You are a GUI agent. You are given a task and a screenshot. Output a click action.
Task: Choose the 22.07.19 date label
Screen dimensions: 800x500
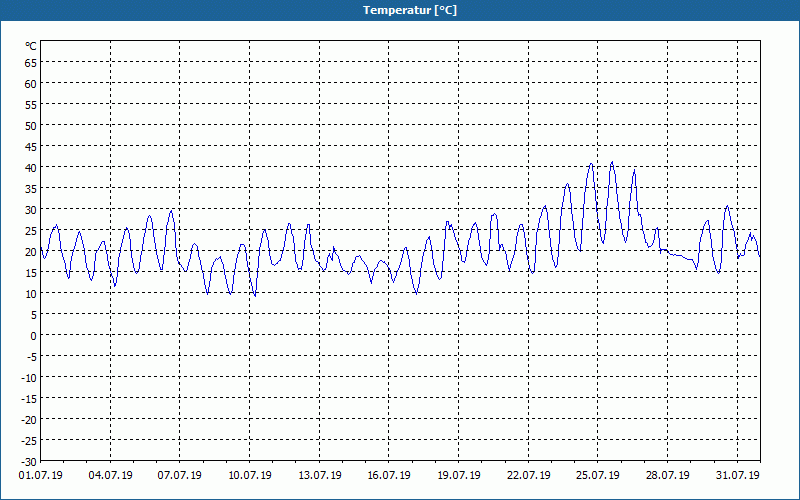tap(529, 475)
